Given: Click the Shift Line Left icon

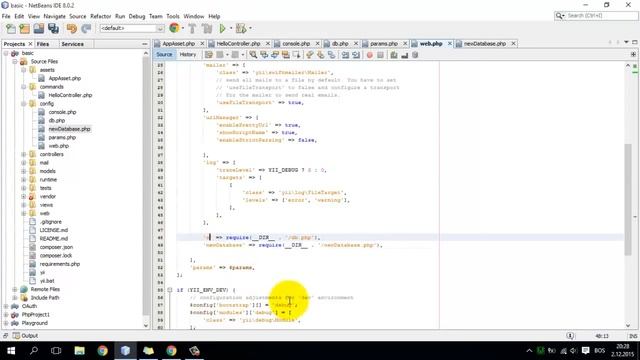Looking at the screenshot, I should click(345, 55).
